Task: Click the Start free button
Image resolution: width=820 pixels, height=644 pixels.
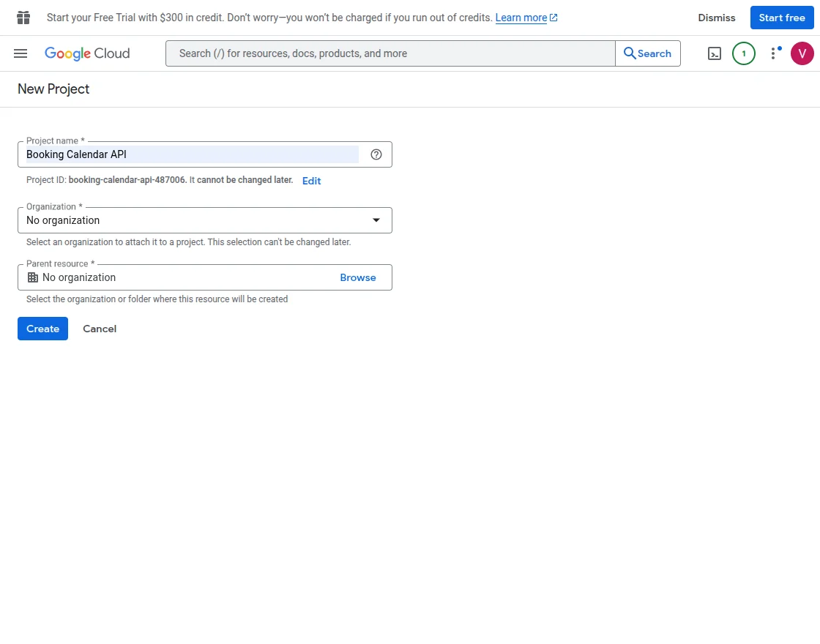Action: click(x=782, y=17)
